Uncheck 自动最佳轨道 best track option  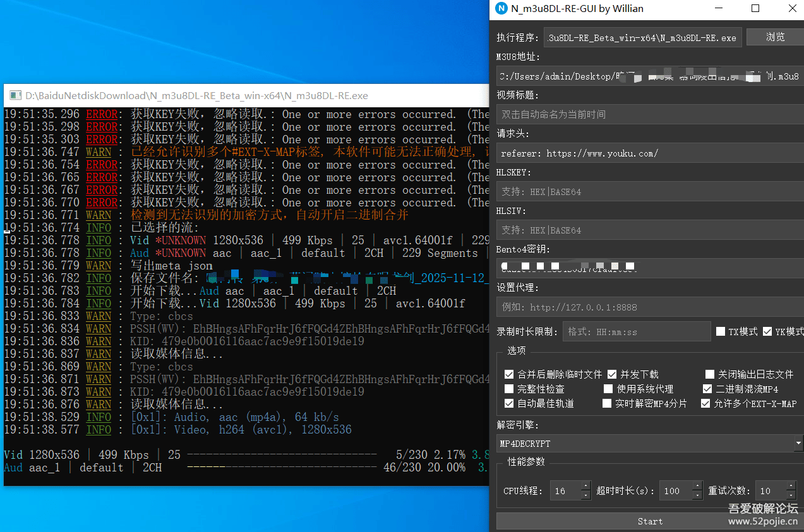(x=509, y=404)
